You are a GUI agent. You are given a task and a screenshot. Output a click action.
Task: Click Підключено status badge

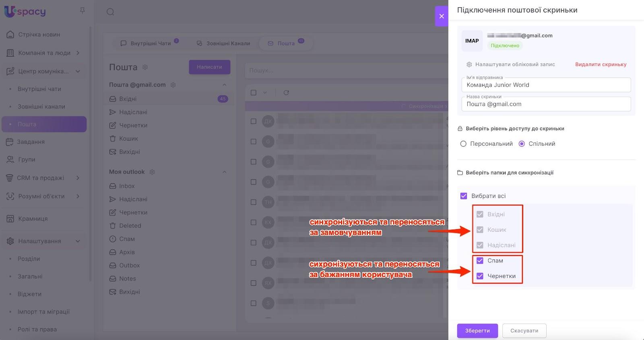(505, 46)
